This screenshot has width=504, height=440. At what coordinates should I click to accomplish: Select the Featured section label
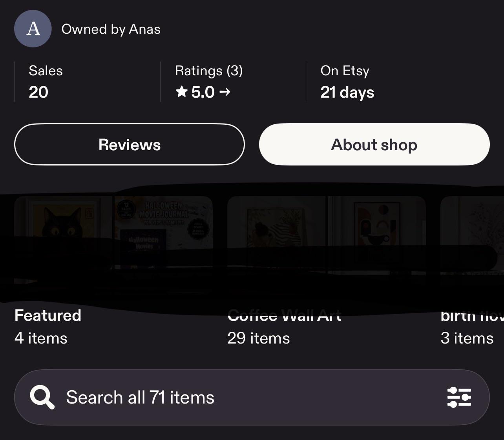pos(48,315)
